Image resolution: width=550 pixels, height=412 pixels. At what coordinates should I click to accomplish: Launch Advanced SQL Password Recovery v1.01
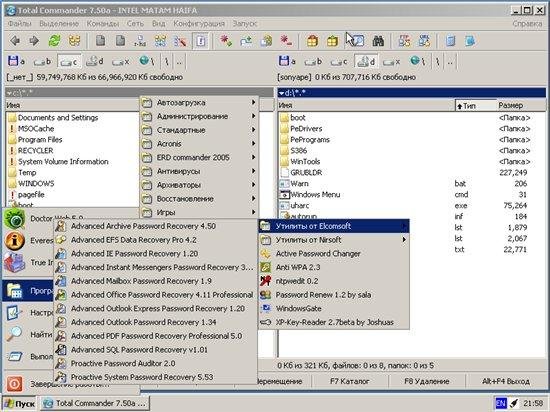point(155,350)
